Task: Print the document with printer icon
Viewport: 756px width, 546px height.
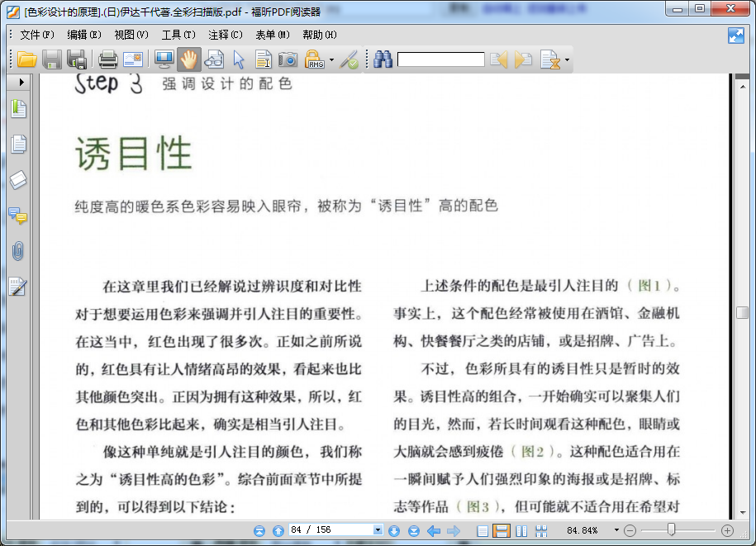Action: tap(108, 59)
